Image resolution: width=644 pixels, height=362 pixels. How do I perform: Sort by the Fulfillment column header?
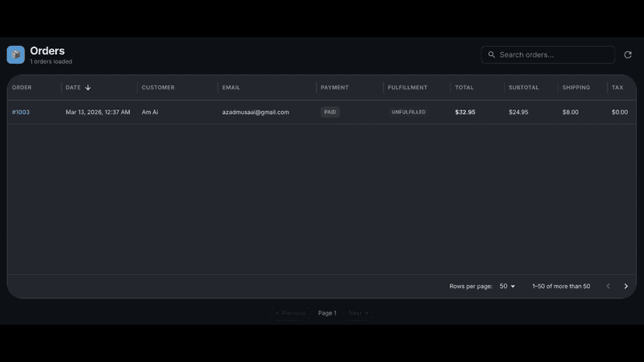coord(408,88)
